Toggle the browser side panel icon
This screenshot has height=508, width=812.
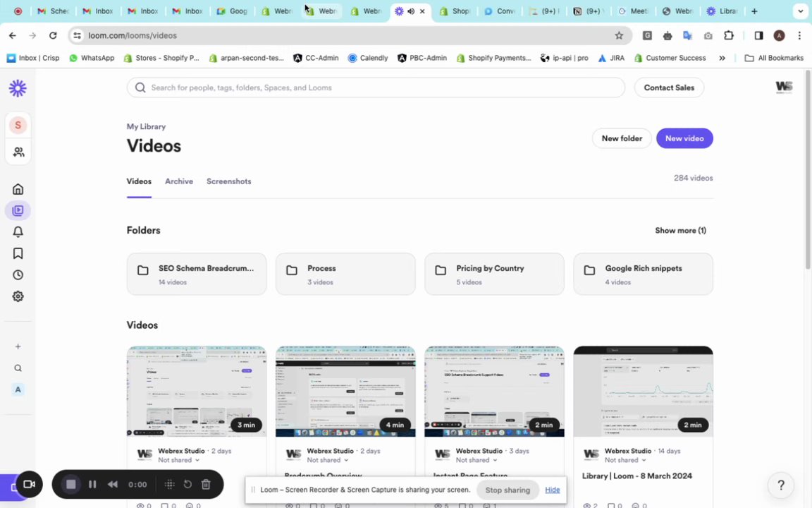pyautogui.click(x=758, y=35)
